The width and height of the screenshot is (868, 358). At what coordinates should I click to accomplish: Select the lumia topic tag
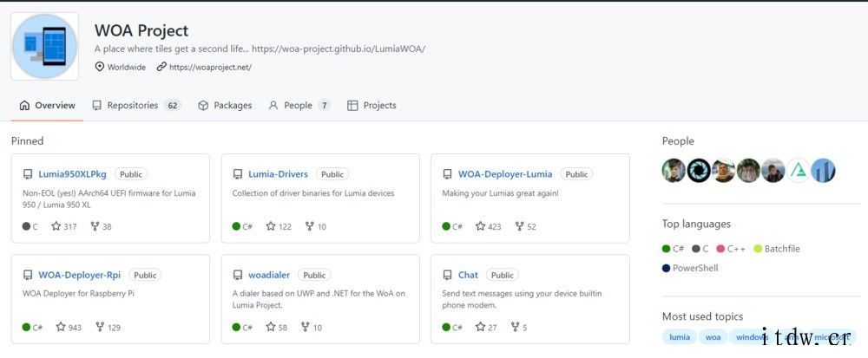pyautogui.click(x=680, y=337)
